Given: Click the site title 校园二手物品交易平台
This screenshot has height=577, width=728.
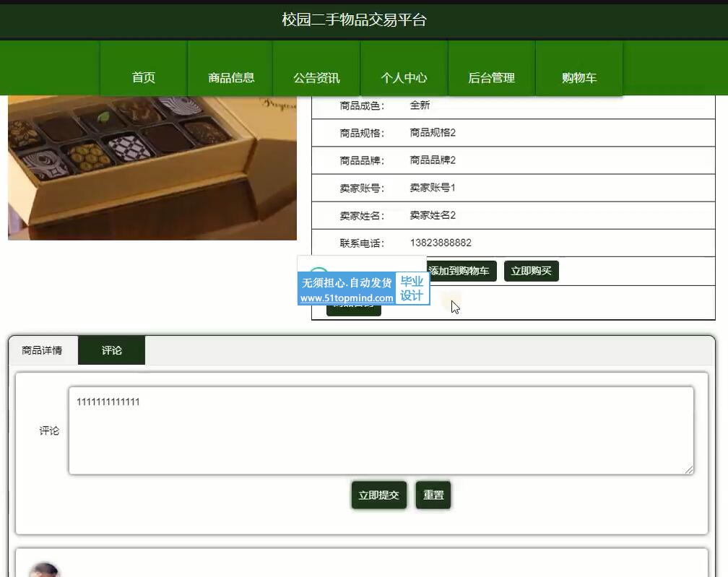Looking at the screenshot, I should click(354, 20).
